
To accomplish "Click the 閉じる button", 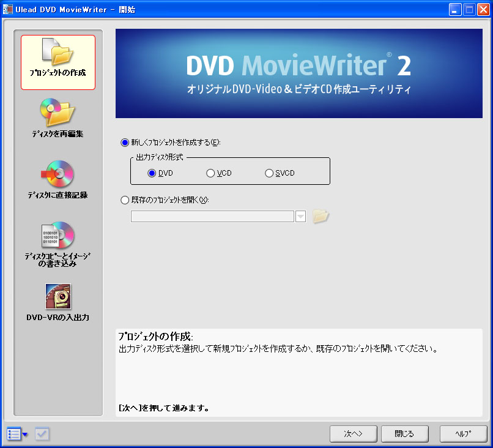I will tap(405, 434).
